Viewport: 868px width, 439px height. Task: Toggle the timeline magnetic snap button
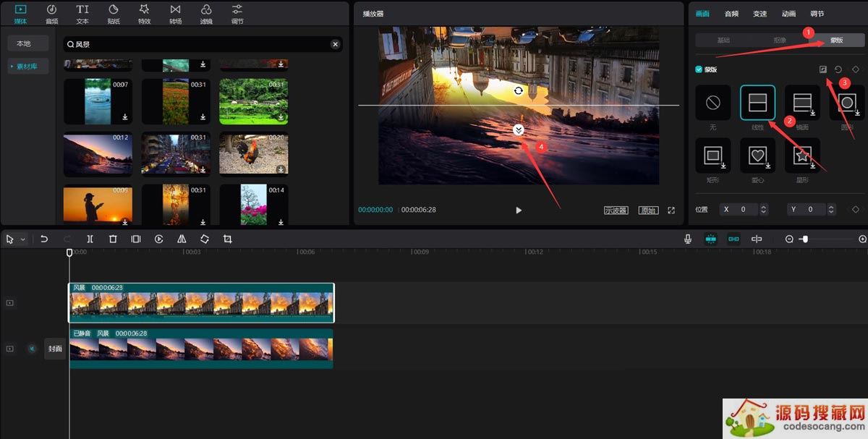(x=710, y=239)
